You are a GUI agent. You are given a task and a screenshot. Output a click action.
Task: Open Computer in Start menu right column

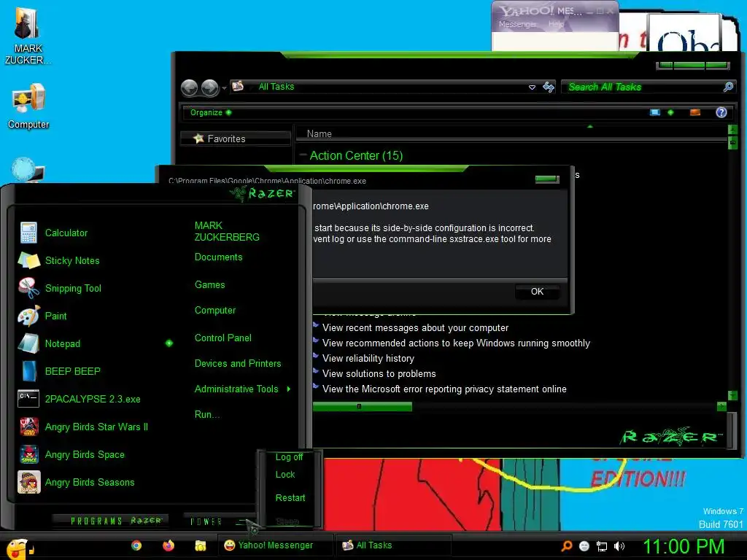tap(215, 310)
